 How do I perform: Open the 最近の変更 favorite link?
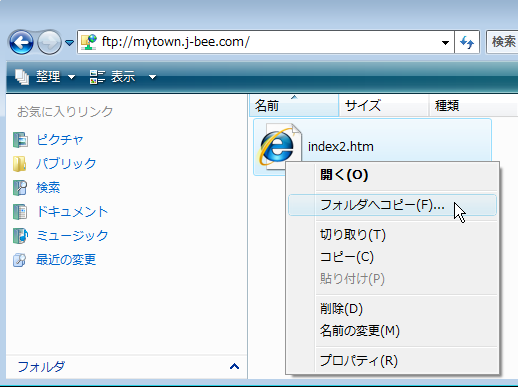(x=66, y=260)
